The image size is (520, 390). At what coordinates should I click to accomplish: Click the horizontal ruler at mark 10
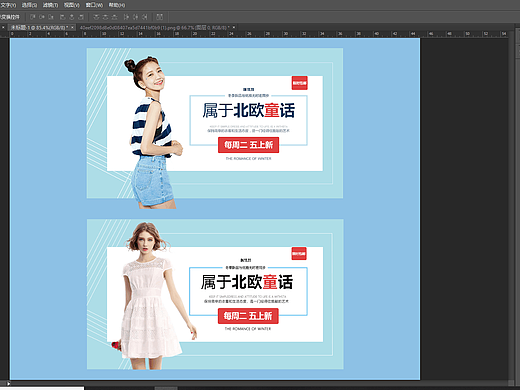pos(104,34)
